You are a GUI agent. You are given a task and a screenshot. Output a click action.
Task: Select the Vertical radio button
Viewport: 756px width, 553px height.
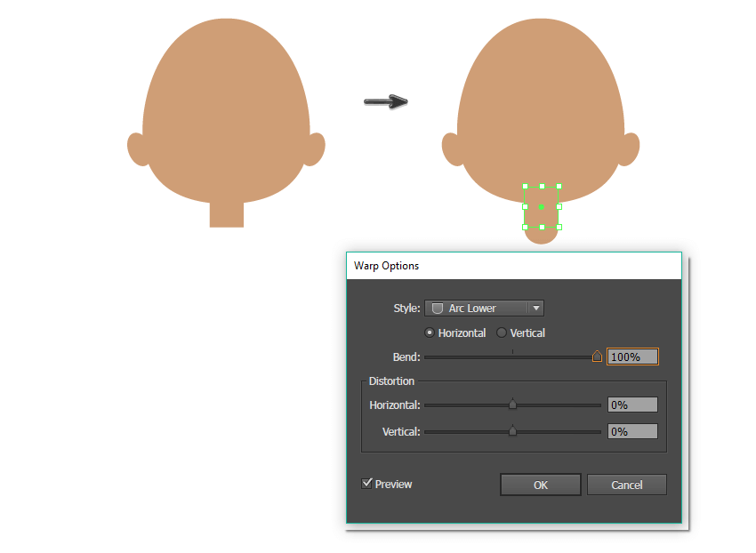(502, 333)
